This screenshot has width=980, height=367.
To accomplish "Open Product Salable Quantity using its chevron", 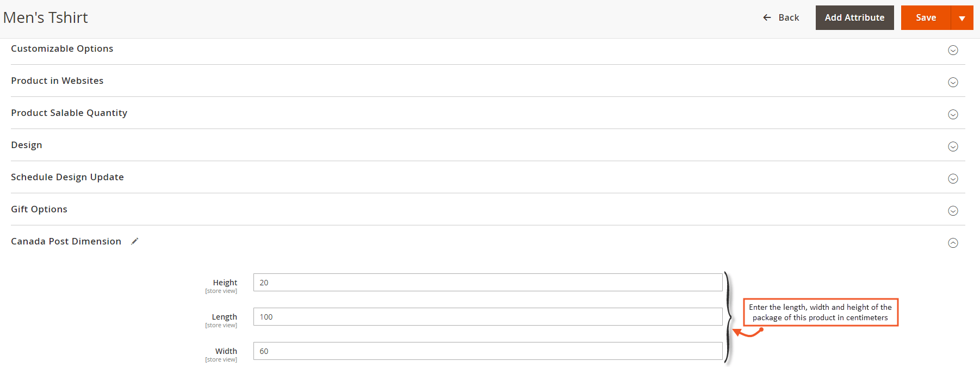I will point(953,114).
